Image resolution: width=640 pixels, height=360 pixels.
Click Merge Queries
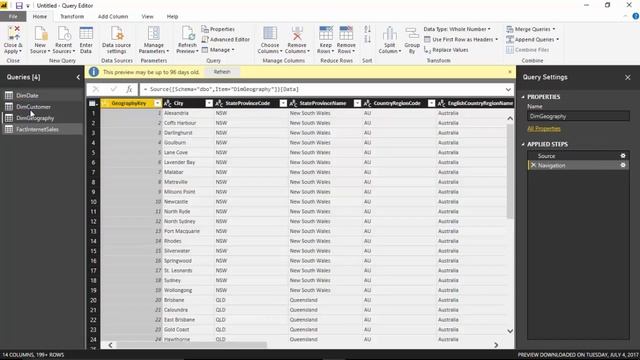[x=531, y=29]
